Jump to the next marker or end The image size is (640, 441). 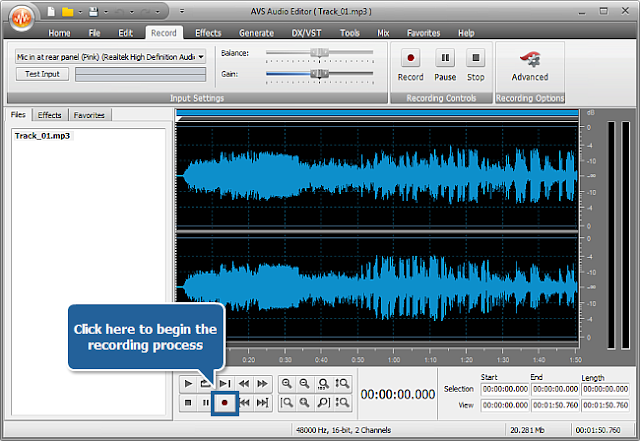[262, 403]
